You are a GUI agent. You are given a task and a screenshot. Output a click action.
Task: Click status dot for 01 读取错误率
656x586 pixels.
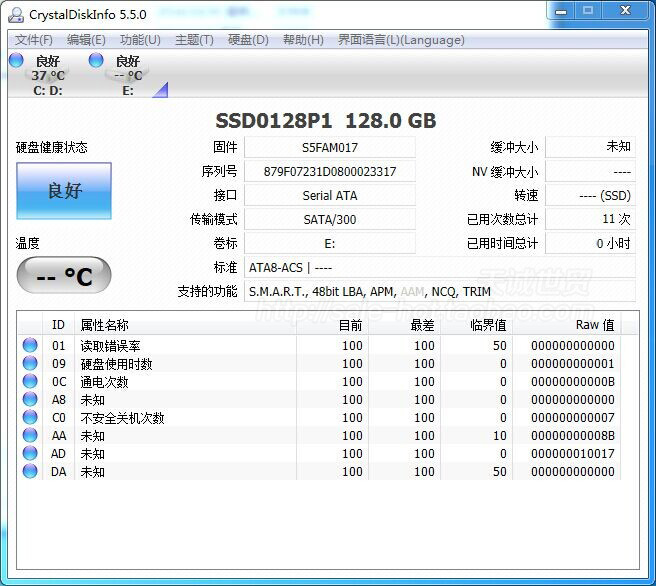[x=30, y=345]
